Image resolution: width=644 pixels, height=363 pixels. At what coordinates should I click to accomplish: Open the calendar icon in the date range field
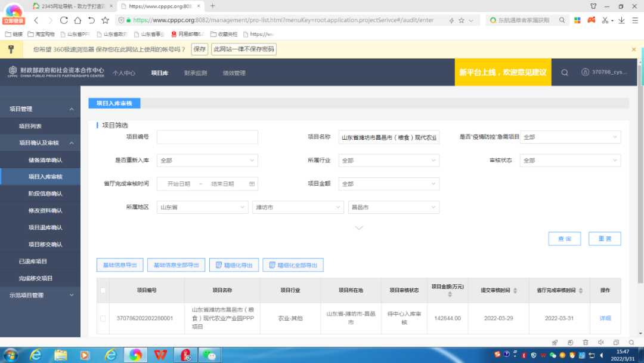pyautogui.click(x=252, y=184)
